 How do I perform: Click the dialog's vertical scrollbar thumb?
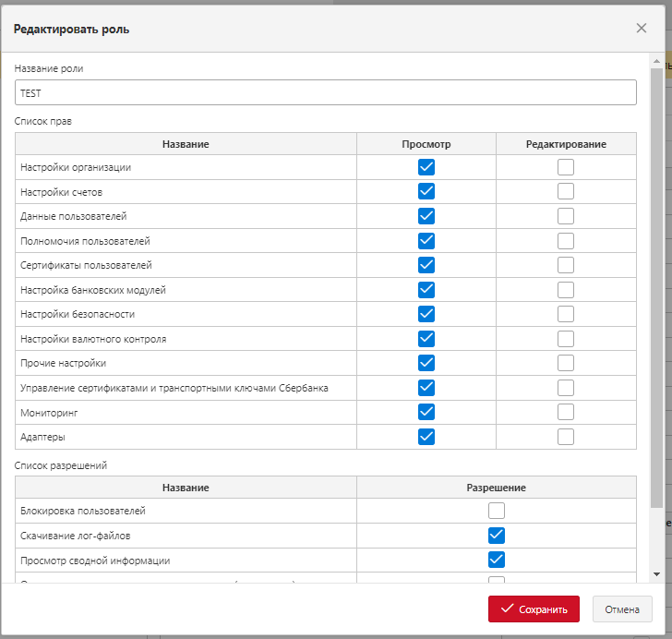656,287
